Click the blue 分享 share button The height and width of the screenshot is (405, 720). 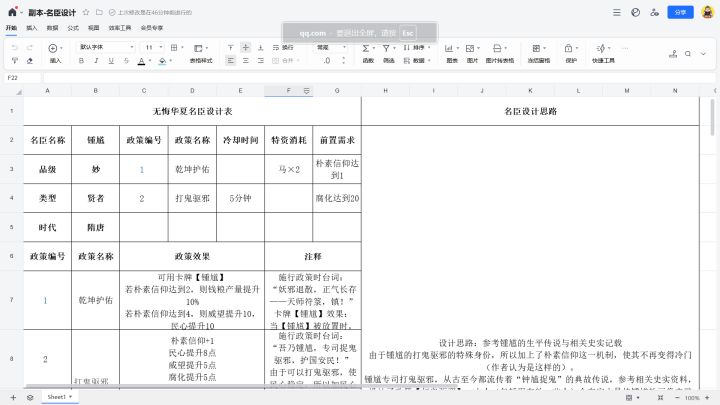(x=680, y=12)
